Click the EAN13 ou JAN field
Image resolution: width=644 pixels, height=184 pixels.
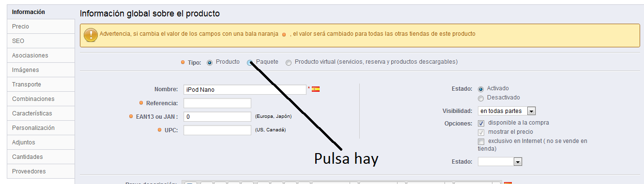coord(217,117)
